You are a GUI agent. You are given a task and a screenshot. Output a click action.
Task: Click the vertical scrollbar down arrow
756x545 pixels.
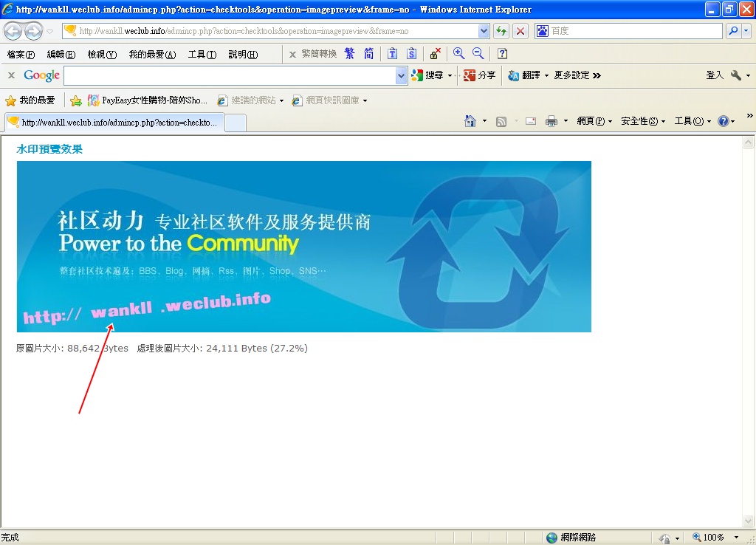[748, 521]
